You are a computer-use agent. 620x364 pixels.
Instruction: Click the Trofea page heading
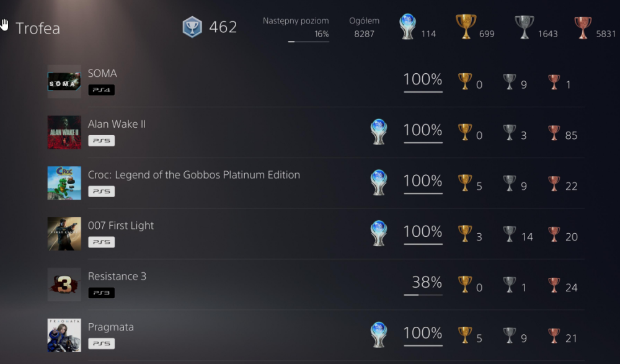pyautogui.click(x=38, y=28)
